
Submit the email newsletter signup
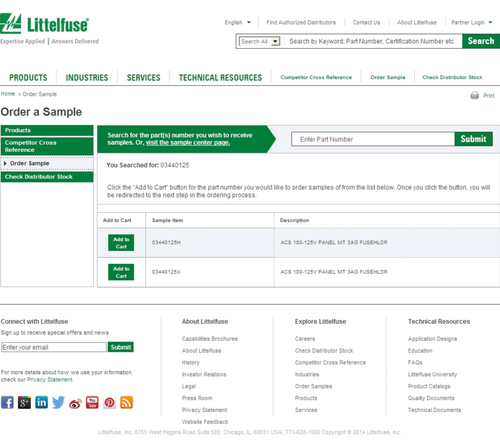pos(121,347)
